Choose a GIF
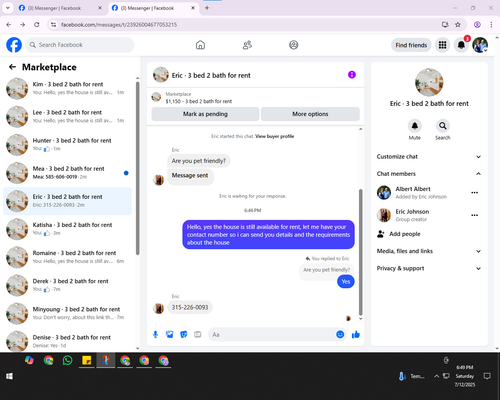 coord(198,334)
